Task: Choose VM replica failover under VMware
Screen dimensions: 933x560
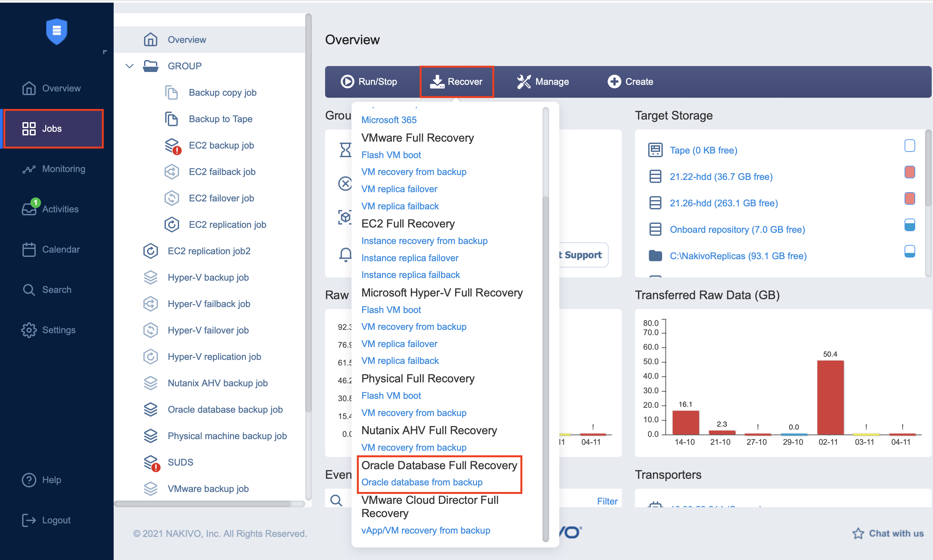Action: coord(399,189)
